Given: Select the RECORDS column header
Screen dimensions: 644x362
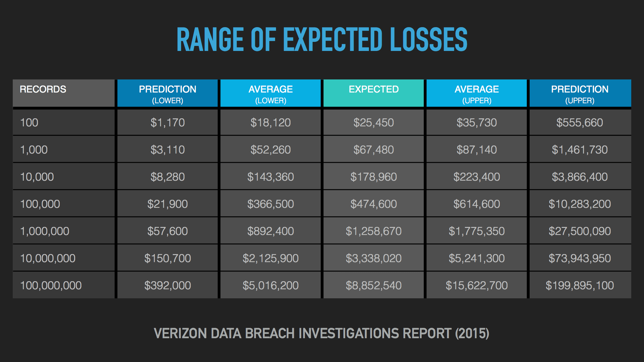Looking at the screenshot, I should pos(64,93).
